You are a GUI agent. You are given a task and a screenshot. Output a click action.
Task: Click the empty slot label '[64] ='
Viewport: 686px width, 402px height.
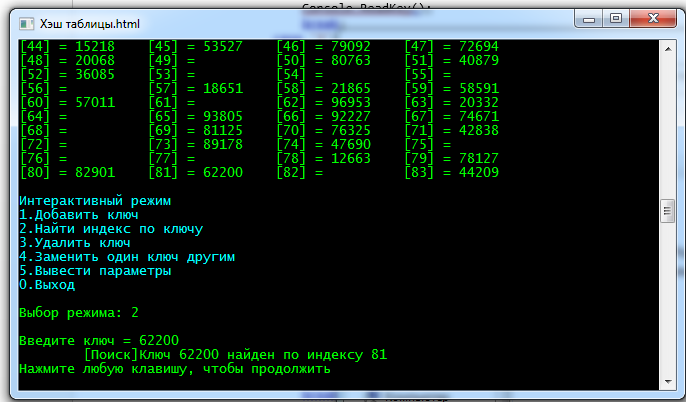coord(44,116)
